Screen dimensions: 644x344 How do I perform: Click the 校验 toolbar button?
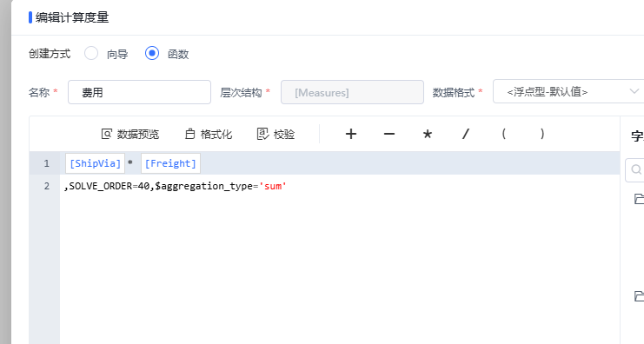(276, 135)
